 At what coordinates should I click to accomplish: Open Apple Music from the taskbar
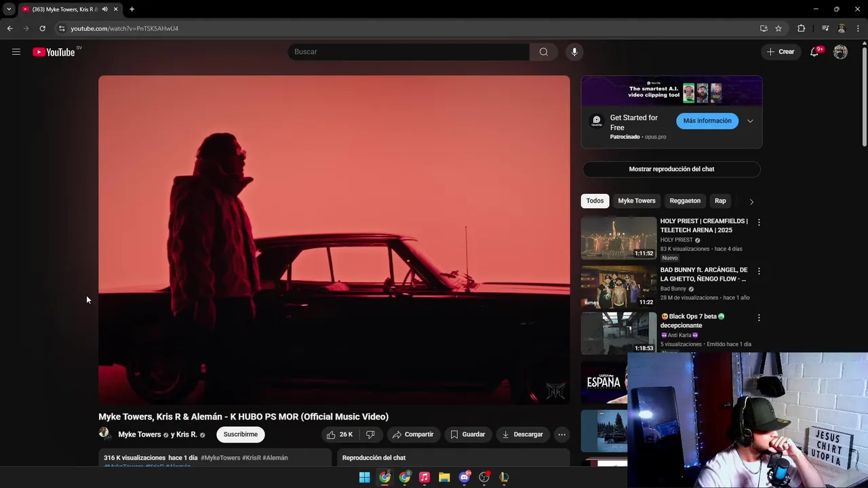[425, 477]
